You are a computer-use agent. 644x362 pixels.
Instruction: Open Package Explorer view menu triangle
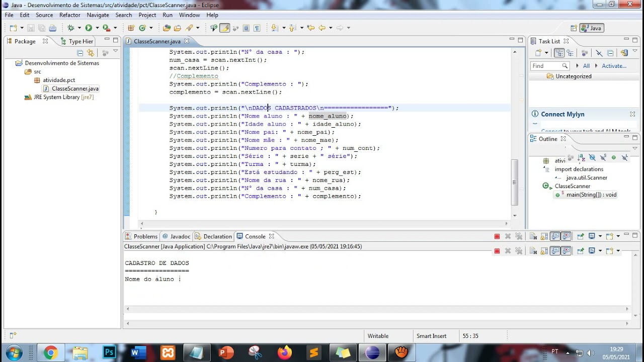point(115,51)
